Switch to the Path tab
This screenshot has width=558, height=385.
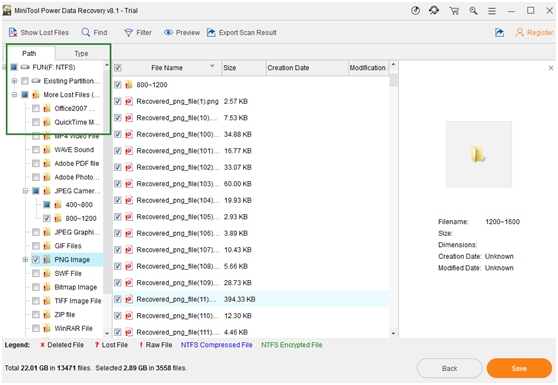(29, 53)
